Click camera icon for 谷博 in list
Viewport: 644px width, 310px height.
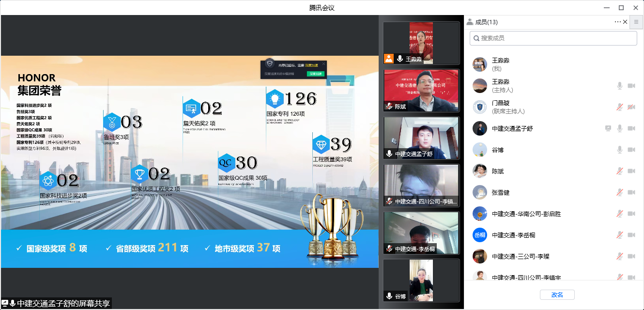[631, 150]
